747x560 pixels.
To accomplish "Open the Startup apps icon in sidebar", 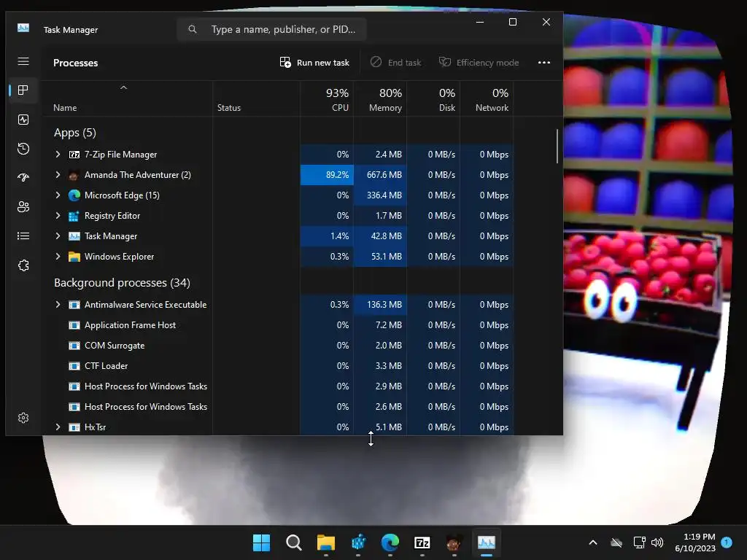I will point(23,178).
